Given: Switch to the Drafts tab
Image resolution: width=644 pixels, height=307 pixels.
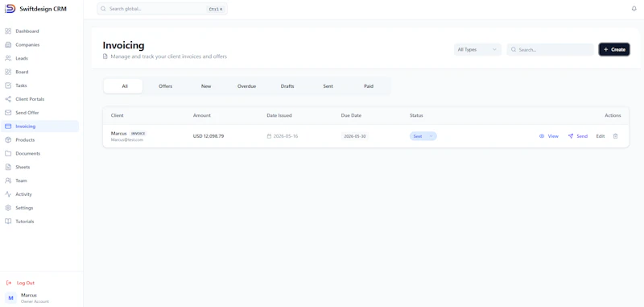Looking at the screenshot, I should pyautogui.click(x=287, y=86).
